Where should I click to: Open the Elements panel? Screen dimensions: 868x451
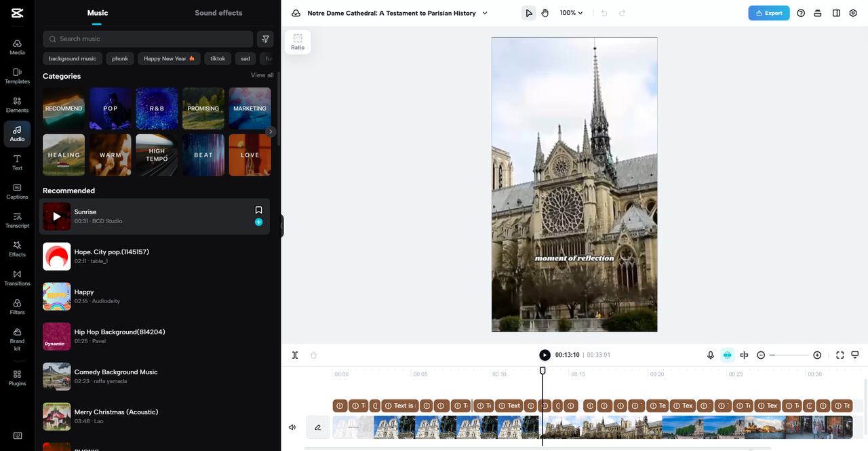[17, 104]
